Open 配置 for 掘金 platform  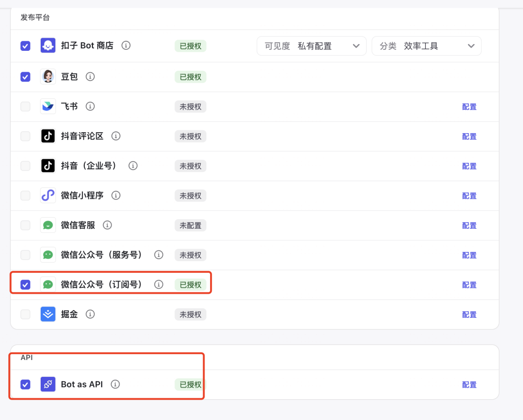tap(469, 314)
